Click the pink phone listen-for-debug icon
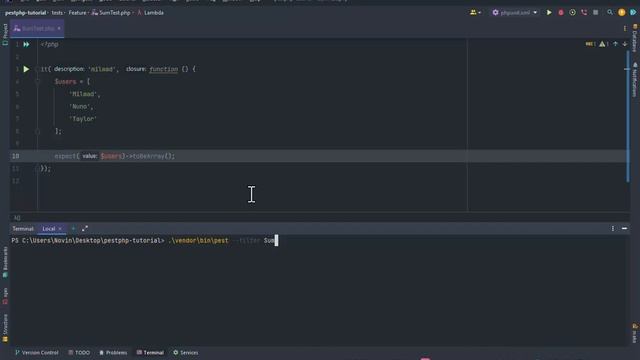The height and width of the screenshot is (360, 640). tap(584, 13)
